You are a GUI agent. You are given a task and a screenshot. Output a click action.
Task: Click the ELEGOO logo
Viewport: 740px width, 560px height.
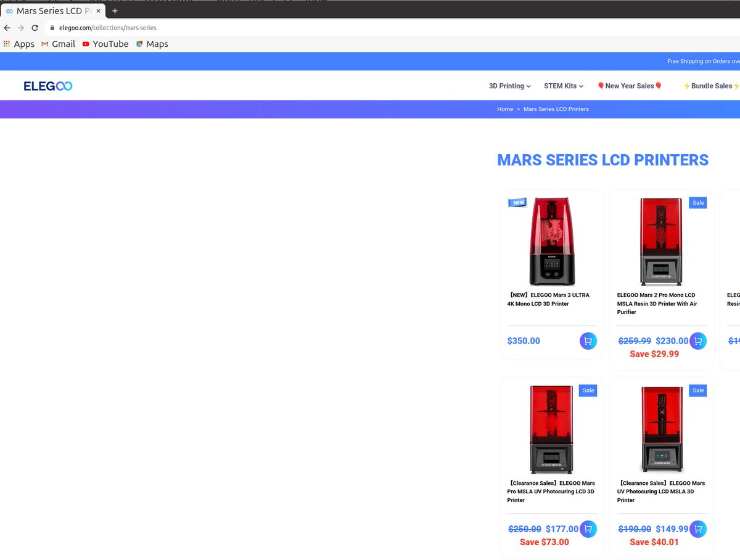click(x=48, y=86)
